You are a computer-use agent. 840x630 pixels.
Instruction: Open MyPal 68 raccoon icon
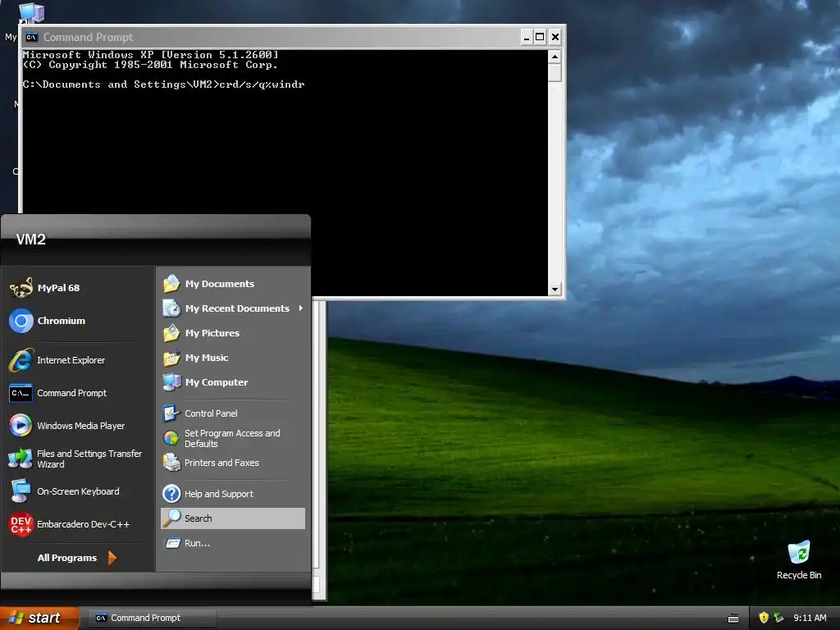[21, 288]
